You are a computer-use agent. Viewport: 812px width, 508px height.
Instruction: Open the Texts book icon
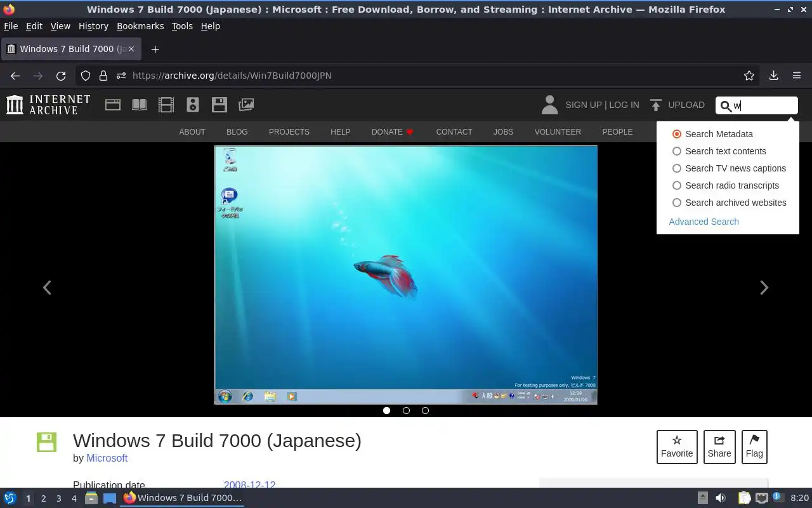[140, 105]
